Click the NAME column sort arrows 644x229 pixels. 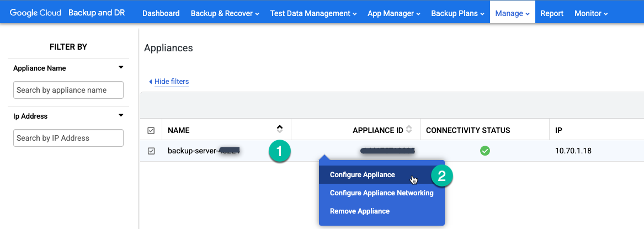click(x=280, y=130)
